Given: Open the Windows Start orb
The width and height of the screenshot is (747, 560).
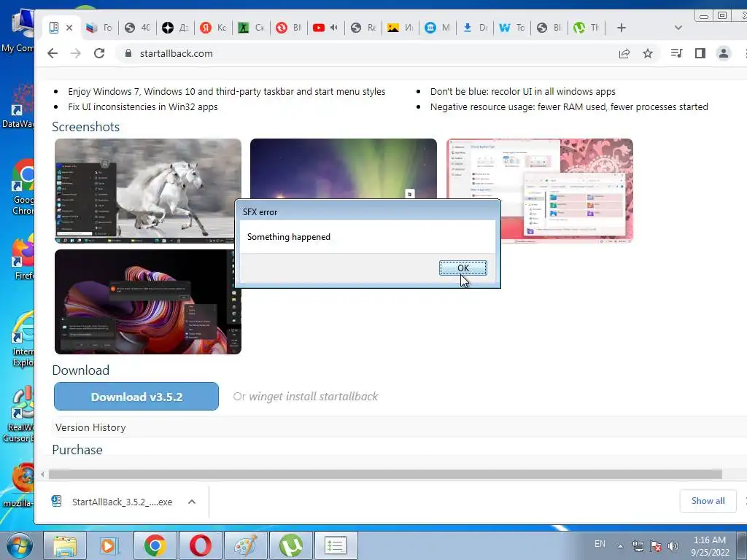Looking at the screenshot, I should click(19, 545).
